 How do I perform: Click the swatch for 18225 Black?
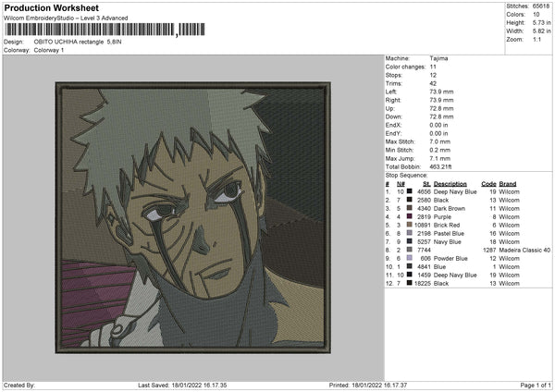coord(410,283)
